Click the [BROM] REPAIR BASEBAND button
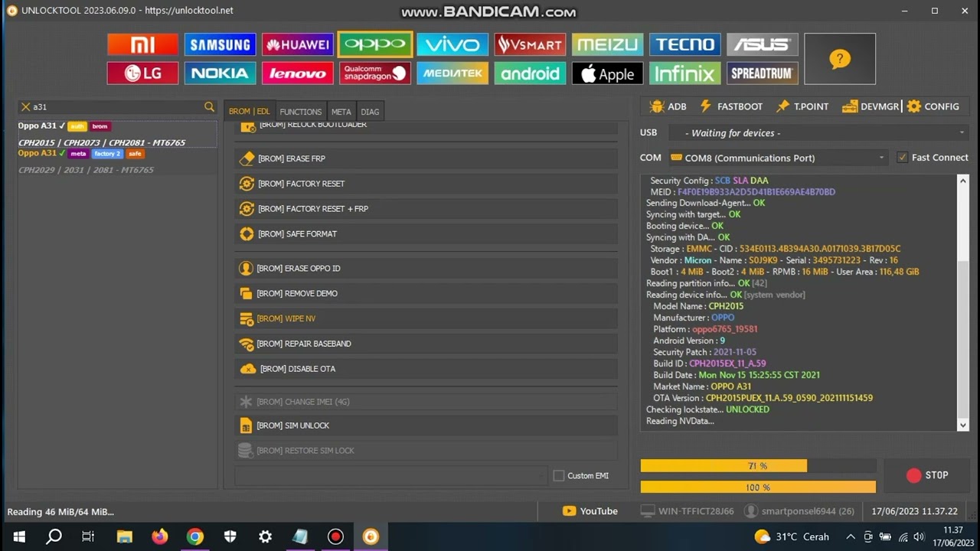 [426, 344]
